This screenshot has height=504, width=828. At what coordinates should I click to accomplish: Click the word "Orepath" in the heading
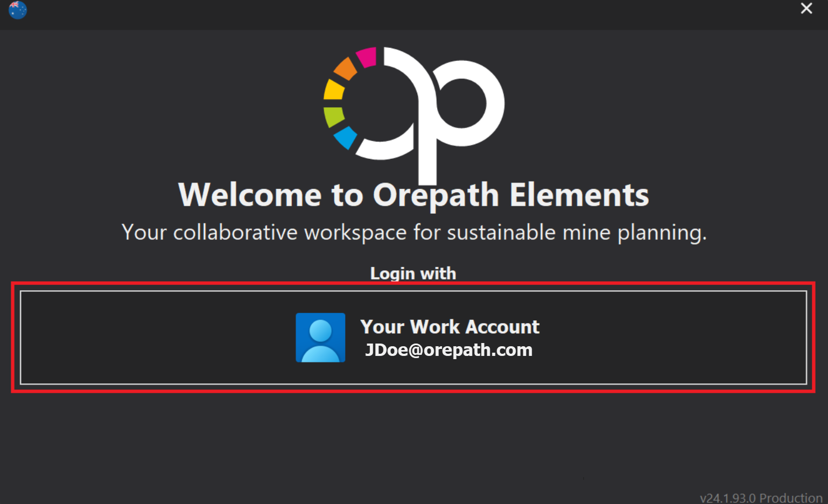click(x=436, y=195)
